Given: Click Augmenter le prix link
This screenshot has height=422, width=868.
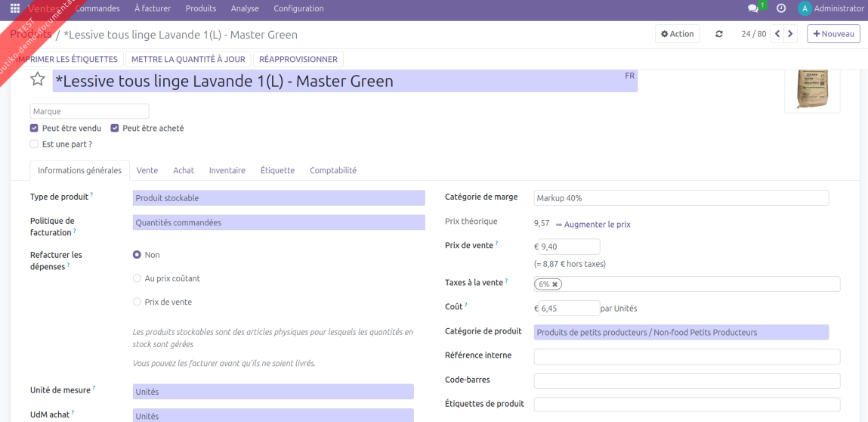Looking at the screenshot, I should tap(594, 225).
